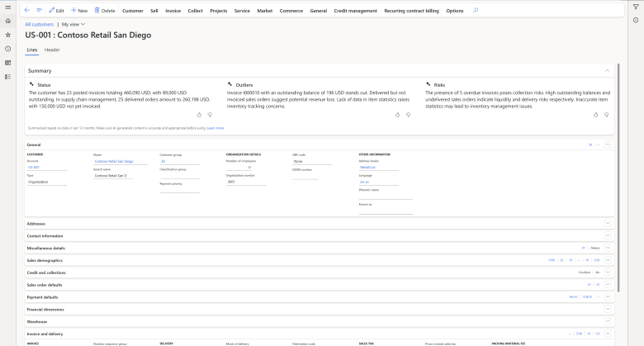Expand the Financial dimensions section
Image resolution: width=644 pixels, height=346 pixels.
click(608, 309)
